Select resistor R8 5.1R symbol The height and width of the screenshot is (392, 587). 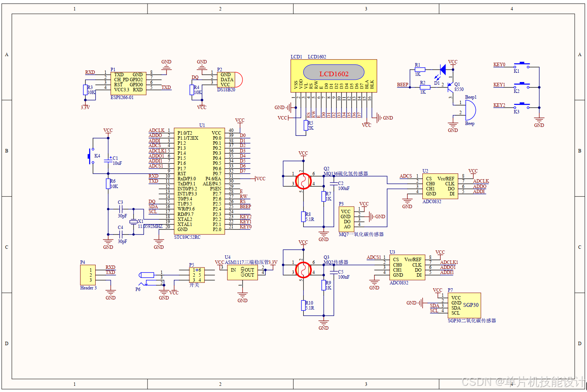click(303, 217)
